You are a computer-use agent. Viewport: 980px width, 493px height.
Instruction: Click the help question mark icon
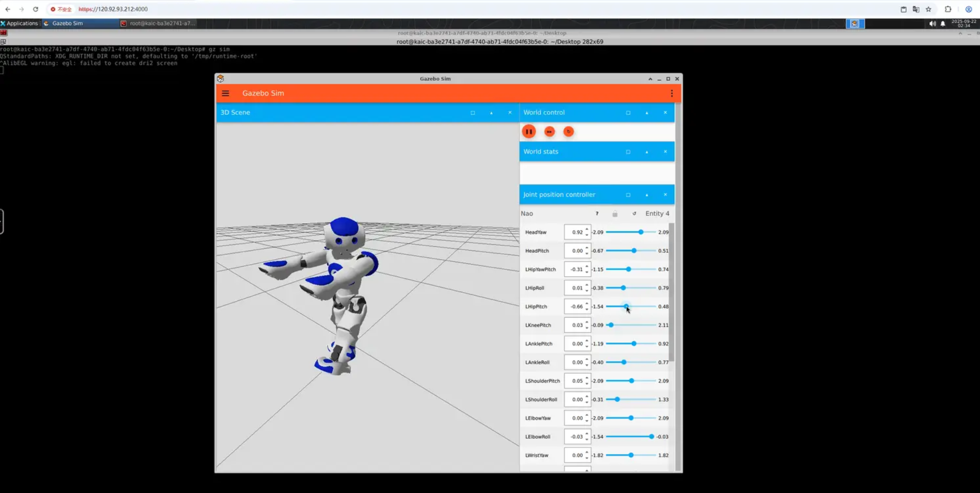point(597,213)
